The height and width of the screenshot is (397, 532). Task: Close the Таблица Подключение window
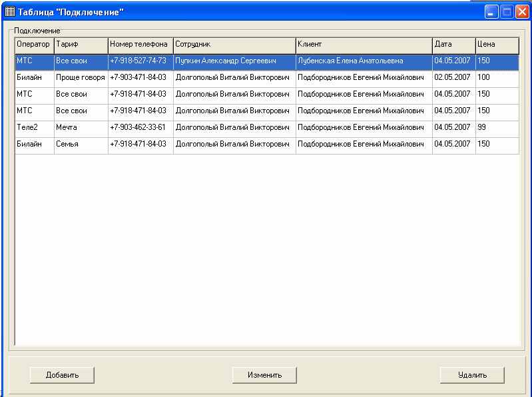(522, 12)
